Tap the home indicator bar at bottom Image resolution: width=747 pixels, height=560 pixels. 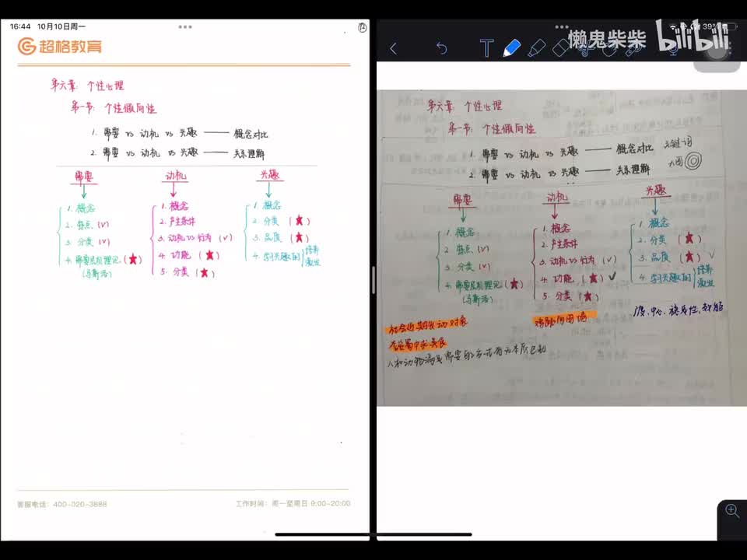(373, 534)
